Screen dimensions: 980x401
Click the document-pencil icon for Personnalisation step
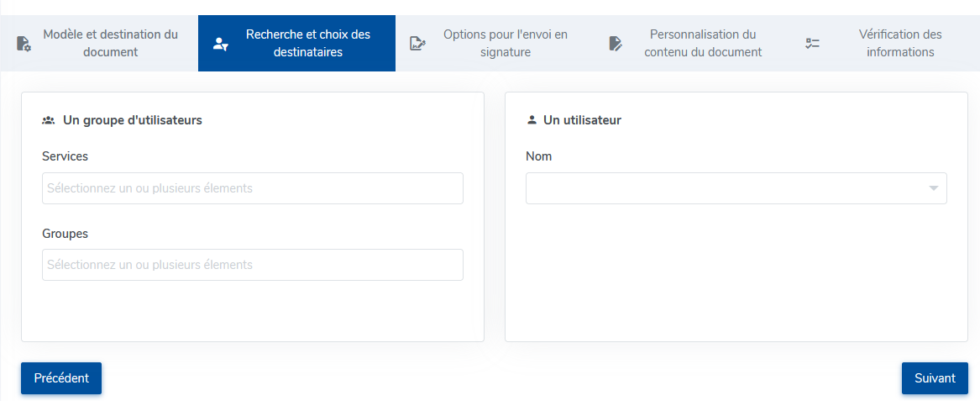(616, 43)
